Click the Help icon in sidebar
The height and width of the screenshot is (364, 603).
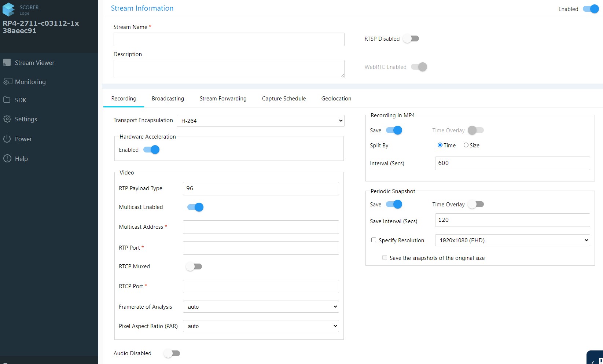click(x=7, y=159)
